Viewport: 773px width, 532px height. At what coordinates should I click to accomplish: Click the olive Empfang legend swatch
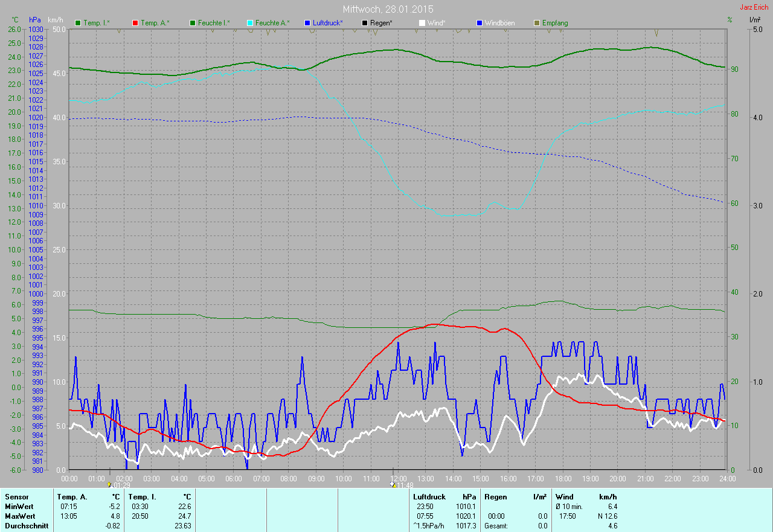click(537, 23)
